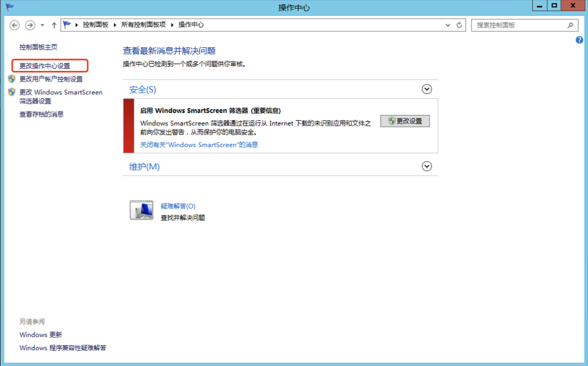Go back with the Back arrow button

15,25
